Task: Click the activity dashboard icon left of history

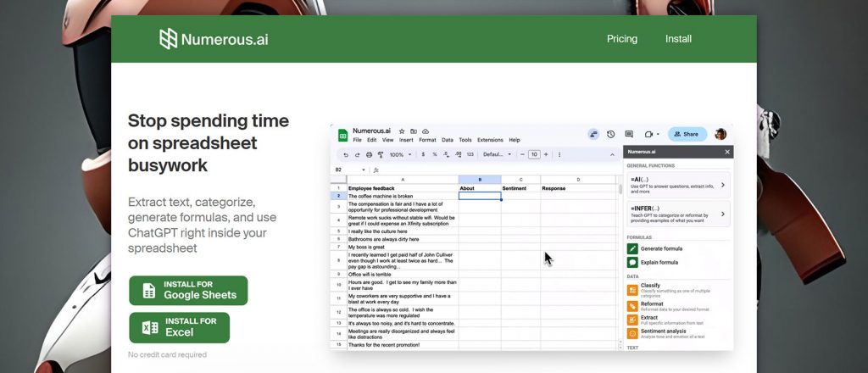Action: pos(593,134)
